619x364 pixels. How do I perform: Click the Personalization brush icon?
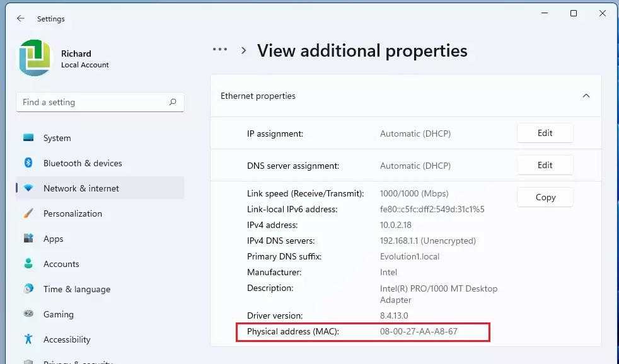tap(28, 213)
